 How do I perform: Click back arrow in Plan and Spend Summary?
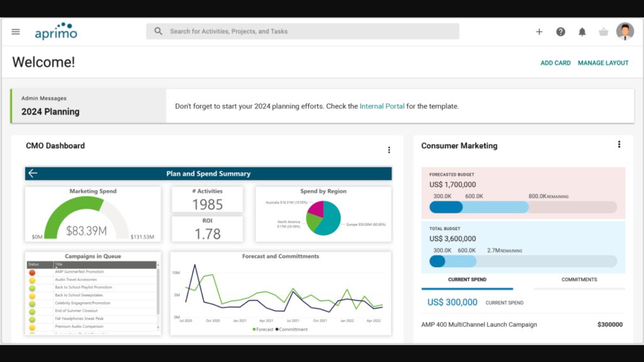coord(33,173)
